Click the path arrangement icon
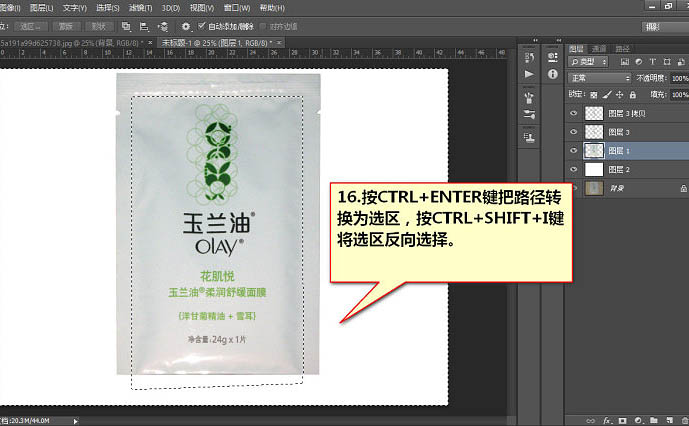 [163, 26]
